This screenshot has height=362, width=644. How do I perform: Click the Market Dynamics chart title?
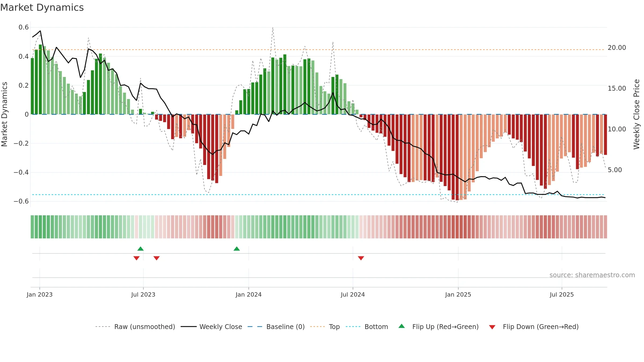pyautogui.click(x=42, y=8)
